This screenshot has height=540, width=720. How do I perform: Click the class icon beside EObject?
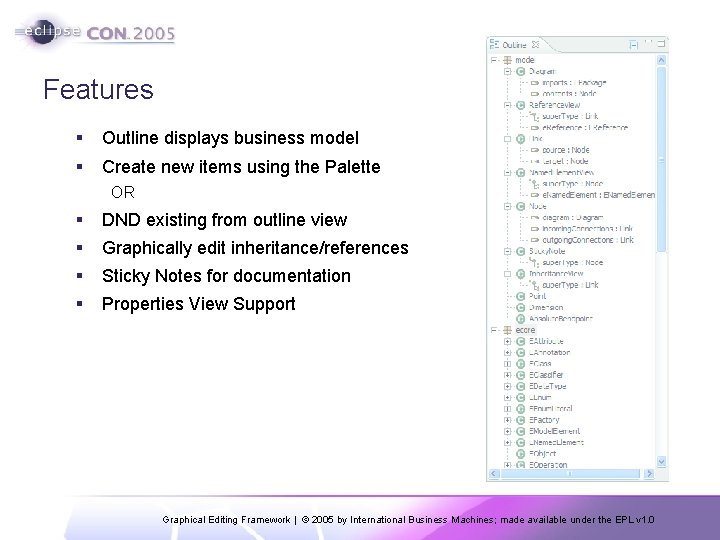[520, 454]
